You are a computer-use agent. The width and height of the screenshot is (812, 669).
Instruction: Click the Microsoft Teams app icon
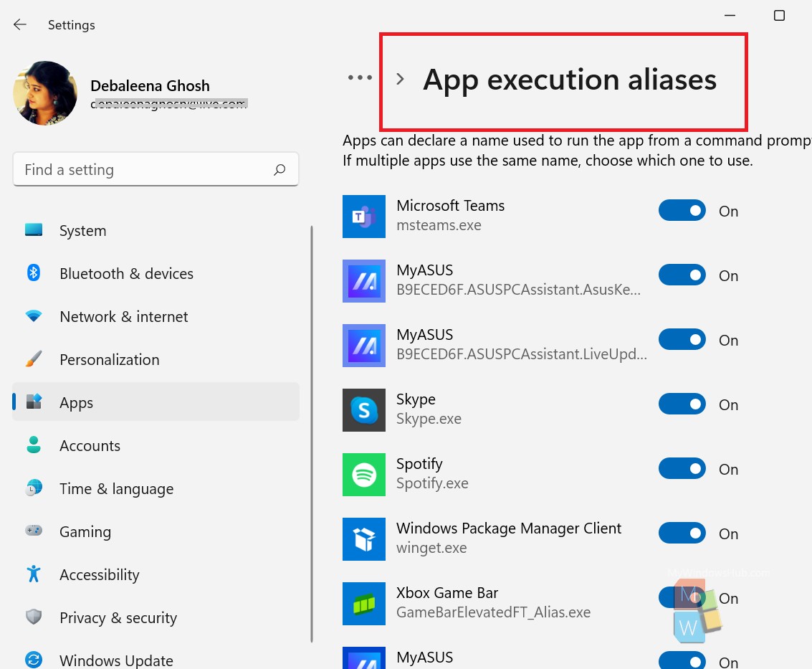364,216
